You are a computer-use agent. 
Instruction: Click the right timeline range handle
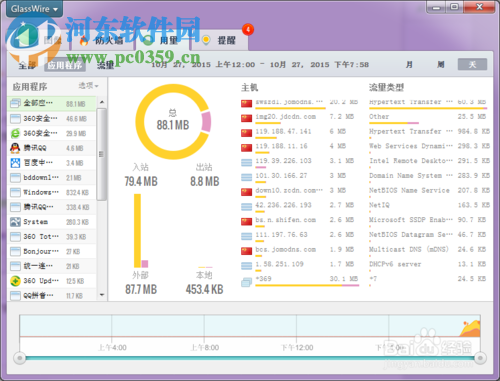coord(480,358)
